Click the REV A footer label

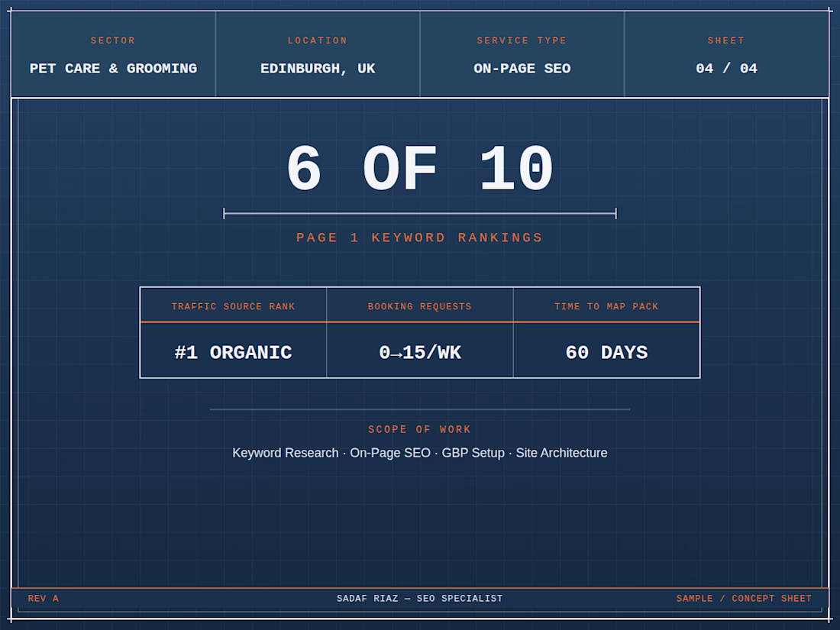pyautogui.click(x=43, y=599)
